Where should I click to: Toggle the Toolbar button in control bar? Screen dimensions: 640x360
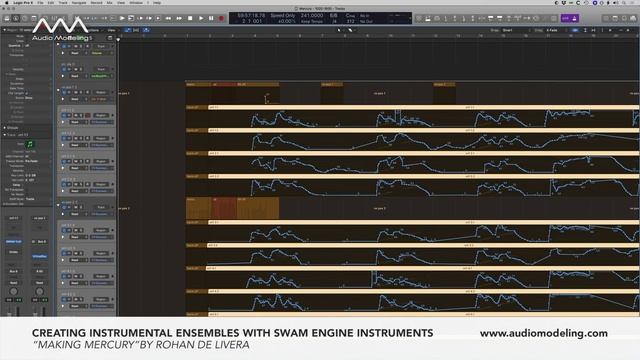click(34, 18)
